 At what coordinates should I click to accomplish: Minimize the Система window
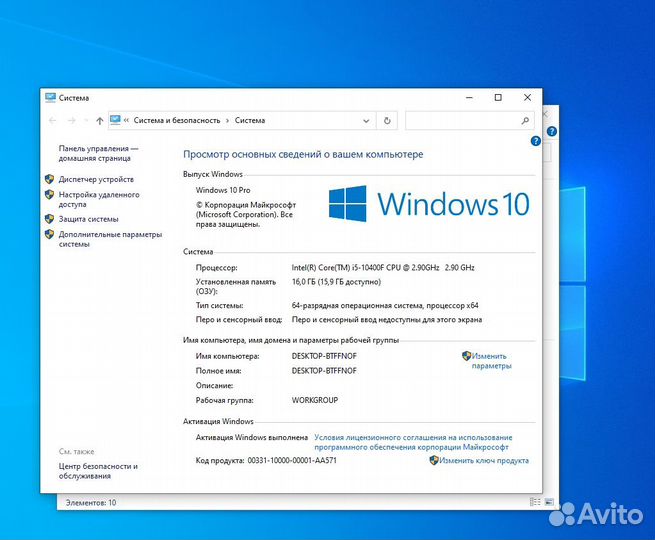pyautogui.click(x=470, y=98)
